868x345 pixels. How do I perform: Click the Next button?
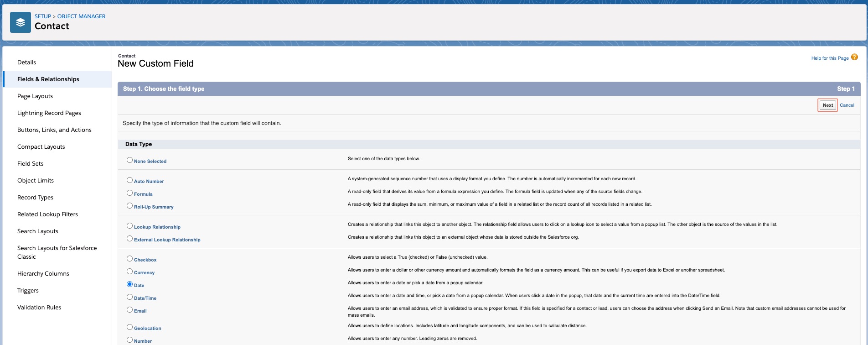pos(827,105)
